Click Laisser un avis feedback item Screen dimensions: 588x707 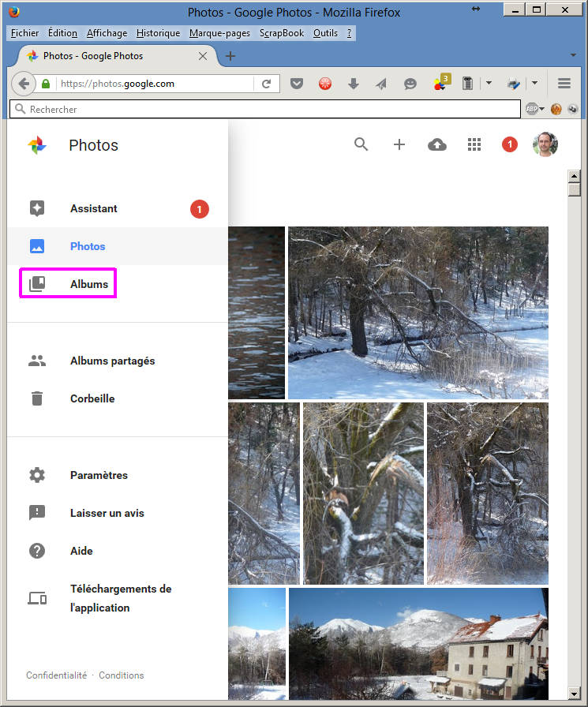click(x=118, y=513)
